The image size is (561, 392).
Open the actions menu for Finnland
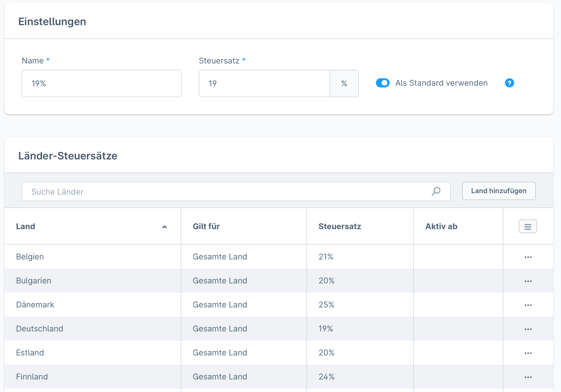[x=528, y=377]
